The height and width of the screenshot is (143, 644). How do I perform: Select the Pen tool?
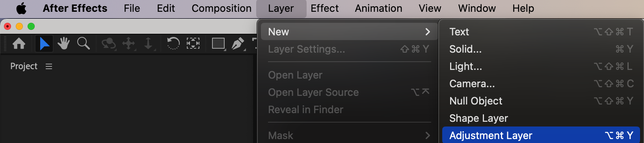[x=238, y=43]
